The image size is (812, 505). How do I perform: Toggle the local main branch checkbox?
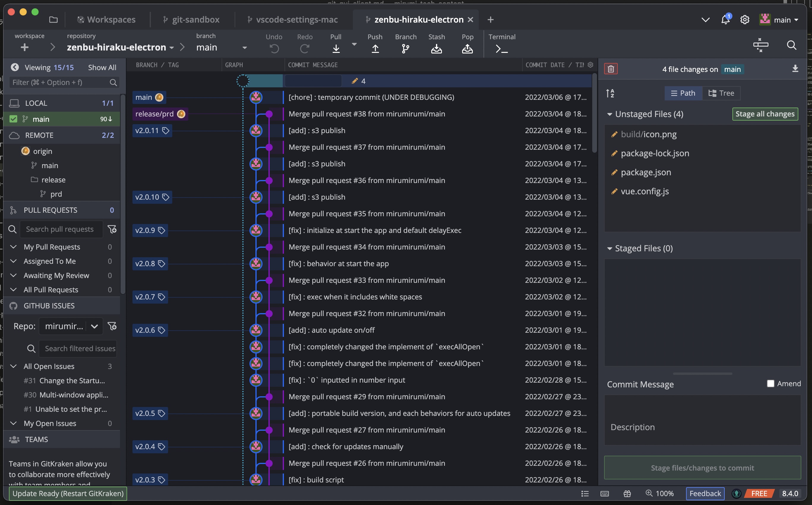13,119
